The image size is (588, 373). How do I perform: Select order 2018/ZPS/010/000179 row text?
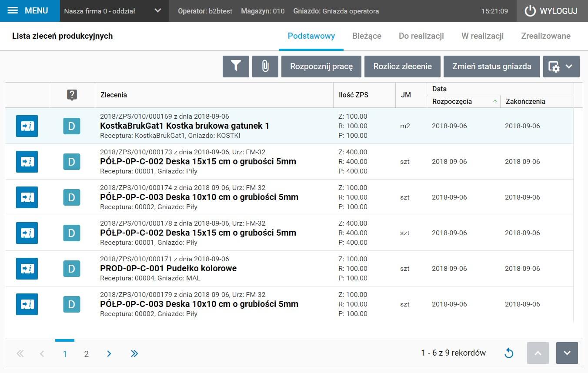tap(183, 295)
